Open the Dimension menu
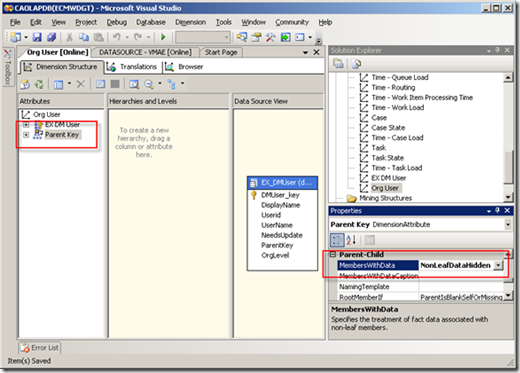This screenshot has width=520, height=373. 190,22
